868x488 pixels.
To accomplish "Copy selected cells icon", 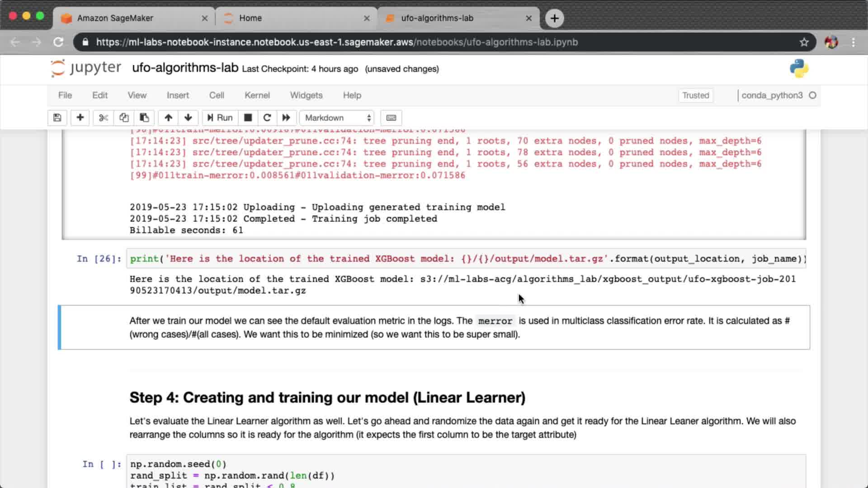I will click(x=124, y=118).
